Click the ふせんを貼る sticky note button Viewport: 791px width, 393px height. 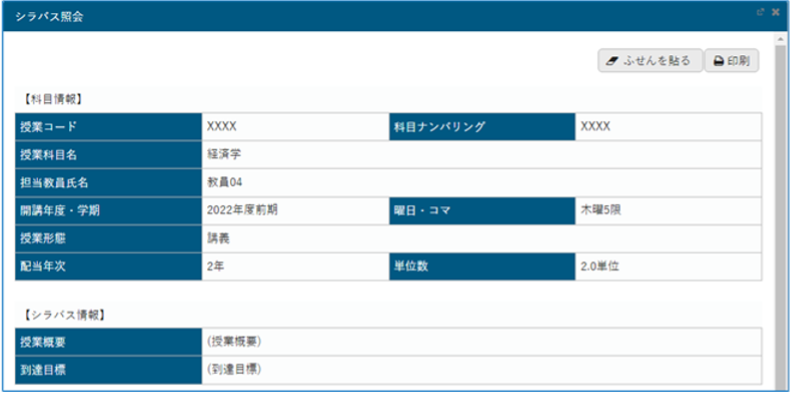tap(650, 61)
